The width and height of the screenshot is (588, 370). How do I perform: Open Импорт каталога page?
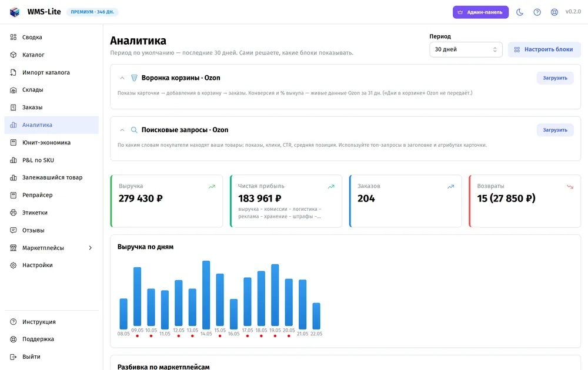click(x=51, y=72)
